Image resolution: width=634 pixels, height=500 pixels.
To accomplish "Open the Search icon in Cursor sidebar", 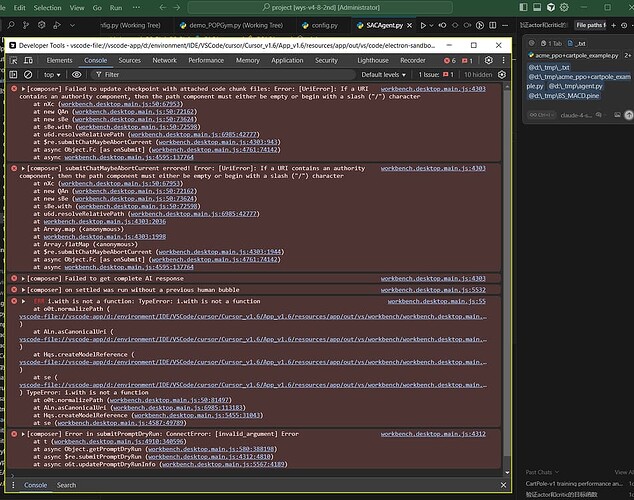I will (x=11, y=25).
